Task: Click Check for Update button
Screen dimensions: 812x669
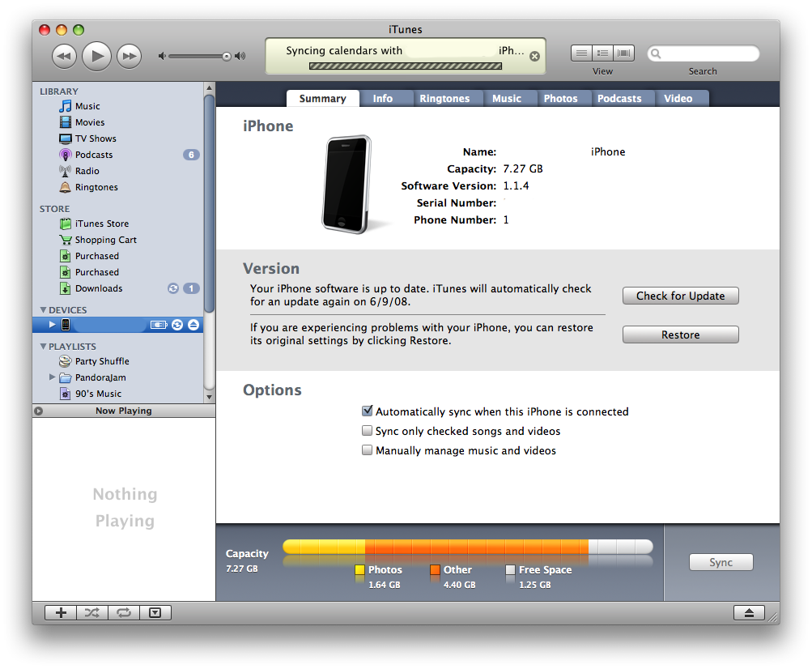Action: [681, 296]
